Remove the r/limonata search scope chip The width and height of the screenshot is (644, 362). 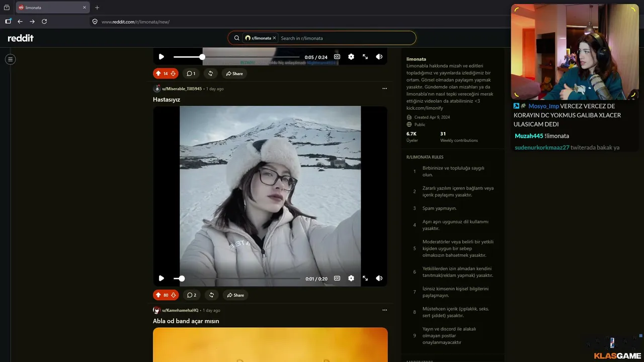pos(274,38)
